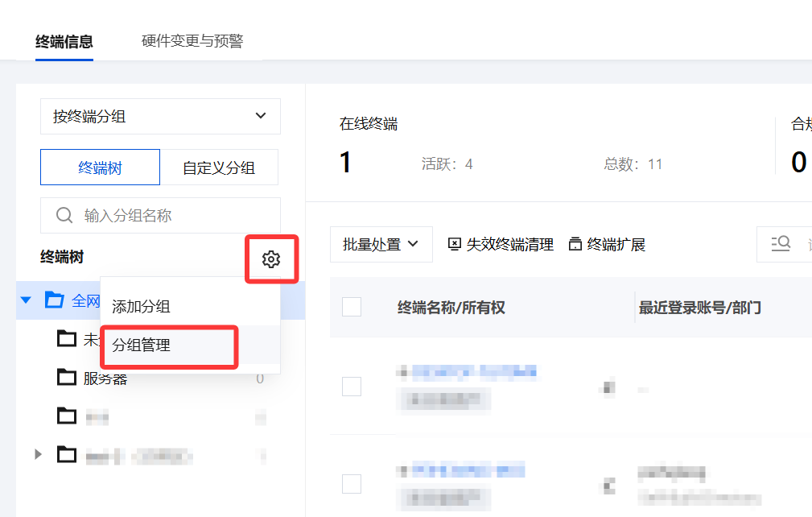Switch to the 硬件变更与预警 tab

(x=192, y=41)
